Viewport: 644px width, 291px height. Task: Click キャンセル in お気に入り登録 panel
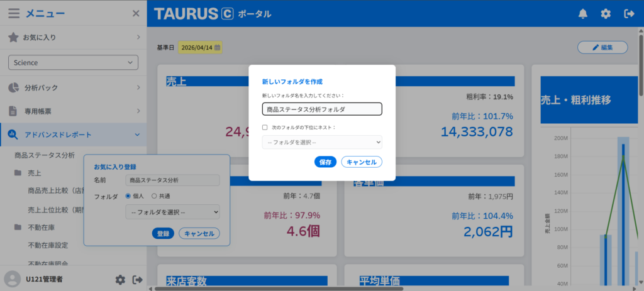click(x=199, y=234)
